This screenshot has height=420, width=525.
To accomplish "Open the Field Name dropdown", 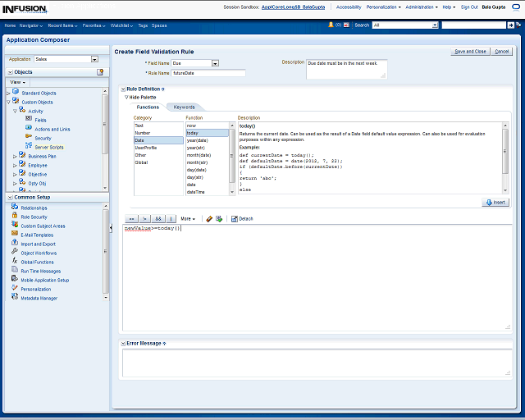I will [215, 63].
